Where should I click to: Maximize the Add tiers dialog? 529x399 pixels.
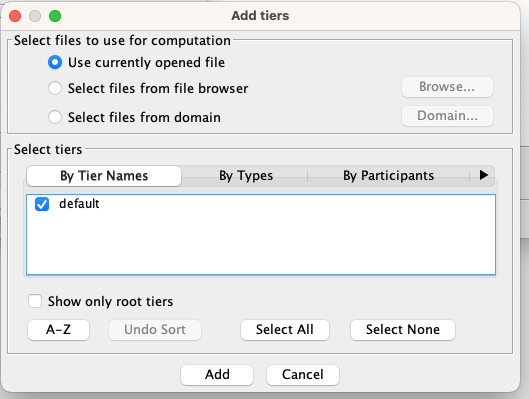coord(55,16)
